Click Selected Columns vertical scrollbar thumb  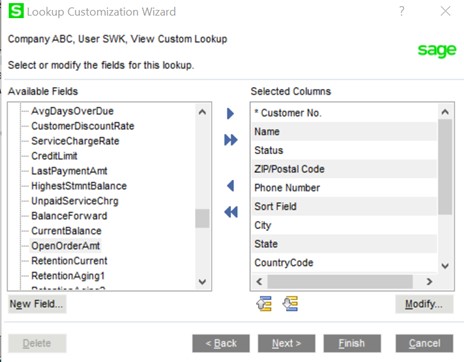point(445,167)
